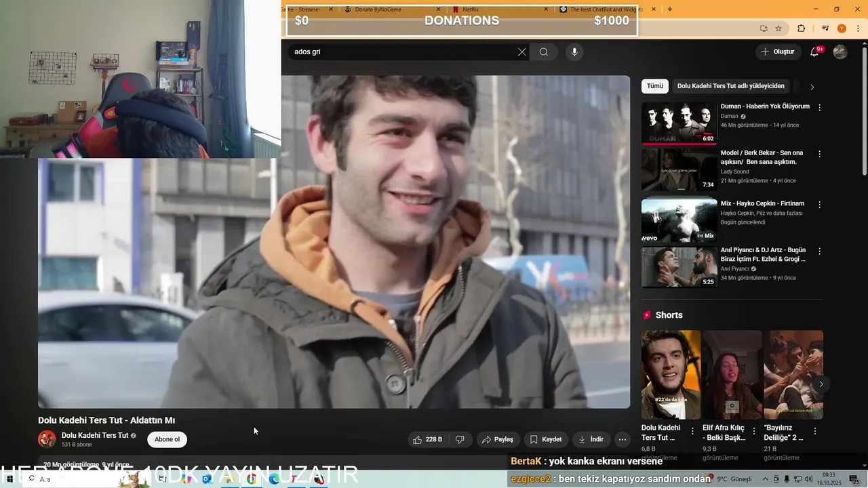Open the channel avatar below the video

coord(47,439)
